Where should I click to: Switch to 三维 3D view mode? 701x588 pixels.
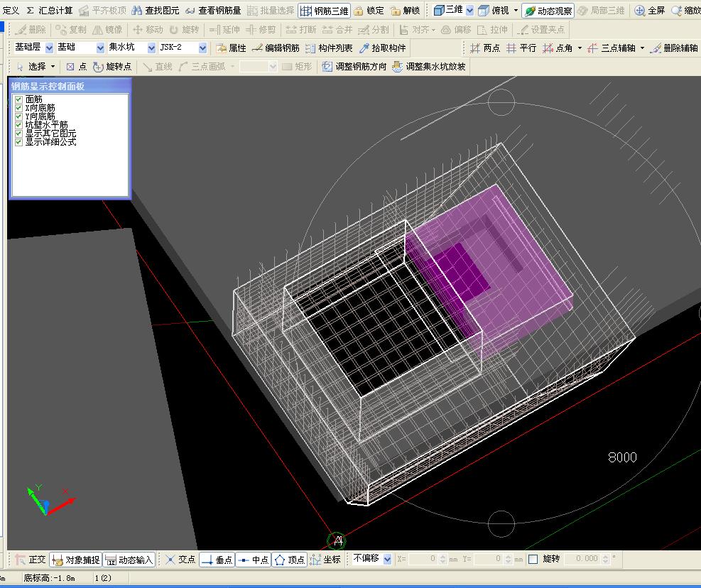pos(448,10)
